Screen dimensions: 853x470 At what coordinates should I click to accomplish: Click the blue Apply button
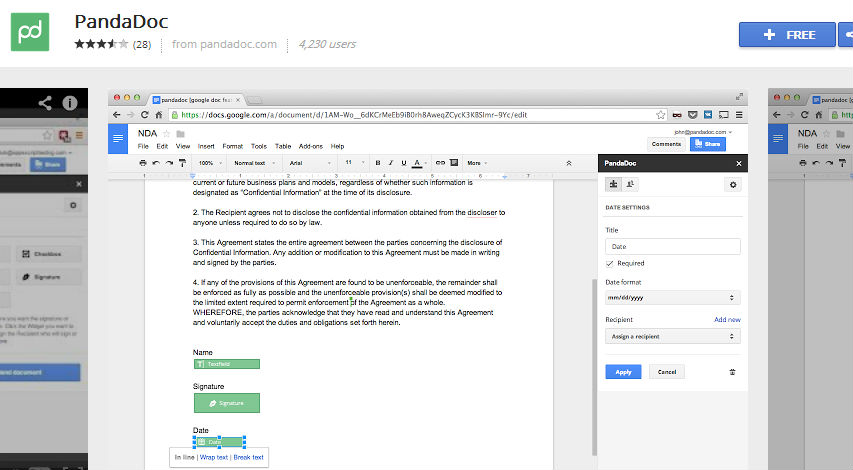623,372
